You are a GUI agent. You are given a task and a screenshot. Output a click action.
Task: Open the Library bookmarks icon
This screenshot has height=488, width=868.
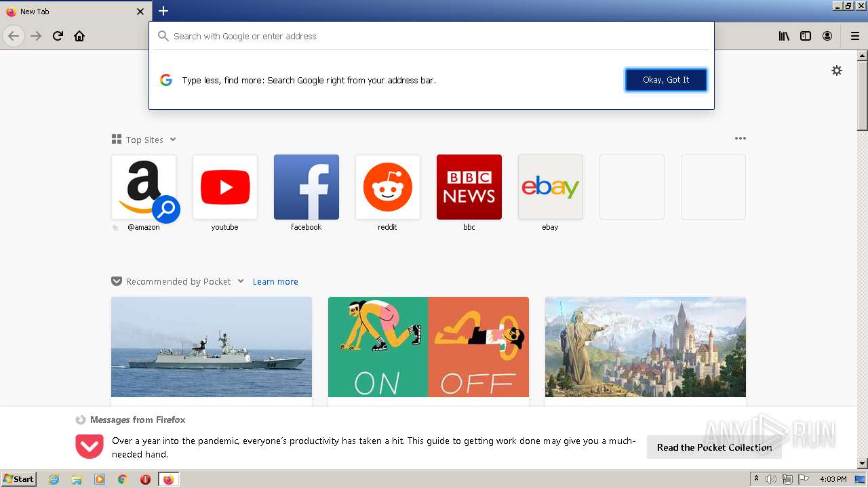(784, 36)
